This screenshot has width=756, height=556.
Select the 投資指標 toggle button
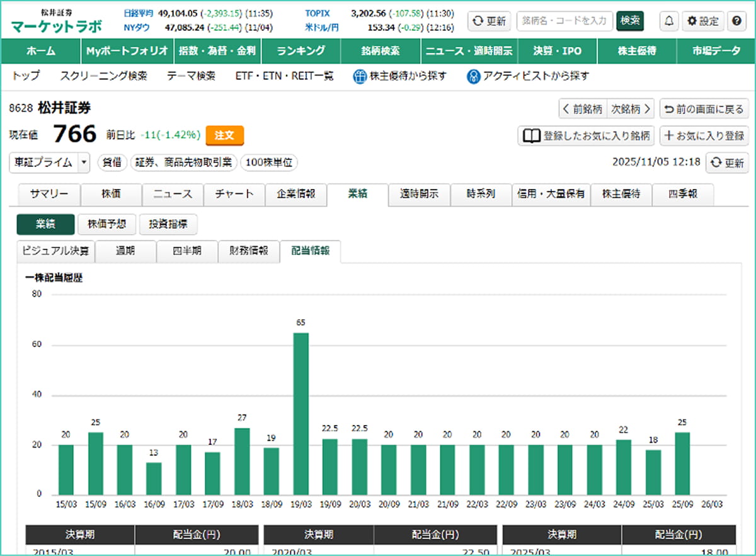coord(168,224)
